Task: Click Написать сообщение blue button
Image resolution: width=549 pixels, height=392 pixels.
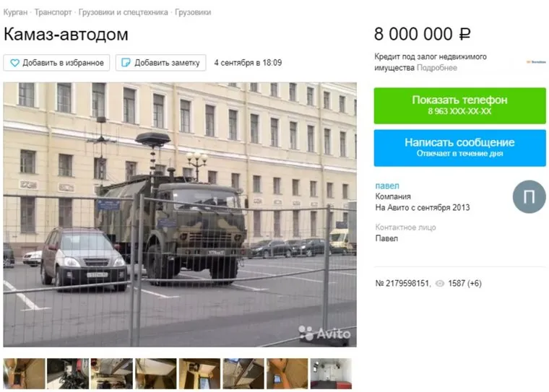Action: [x=459, y=148]
